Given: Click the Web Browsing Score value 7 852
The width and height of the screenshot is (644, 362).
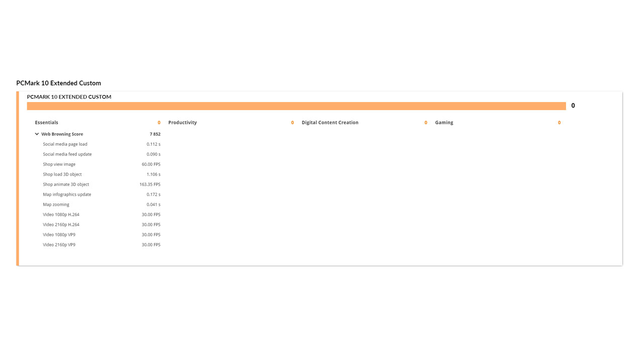Looking at the screenshot, I should coord(155,134).
